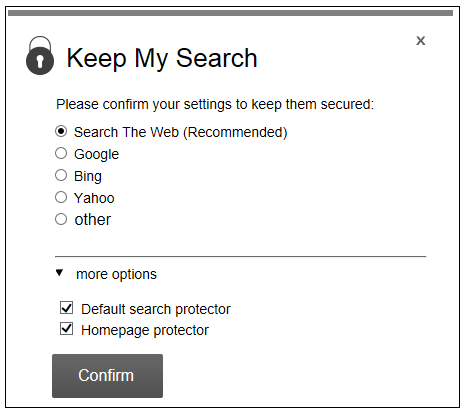The image size is (465, 414).
Task: Click the 'other' option label text
Action: (93, 220)
